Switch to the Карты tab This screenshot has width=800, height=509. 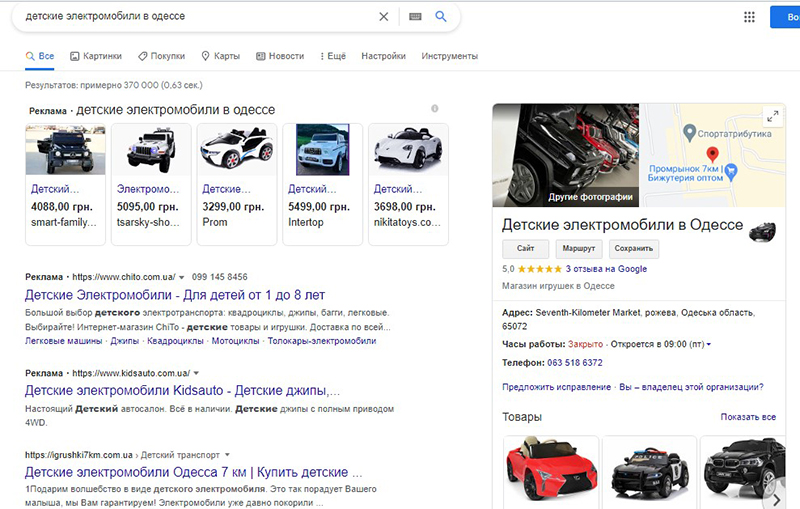pos(220,56)
